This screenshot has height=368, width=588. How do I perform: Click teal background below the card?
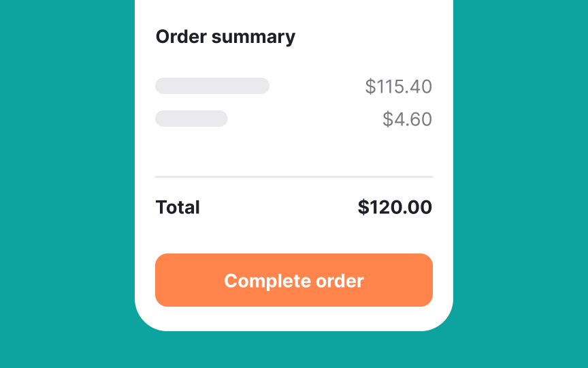[293, 350]
